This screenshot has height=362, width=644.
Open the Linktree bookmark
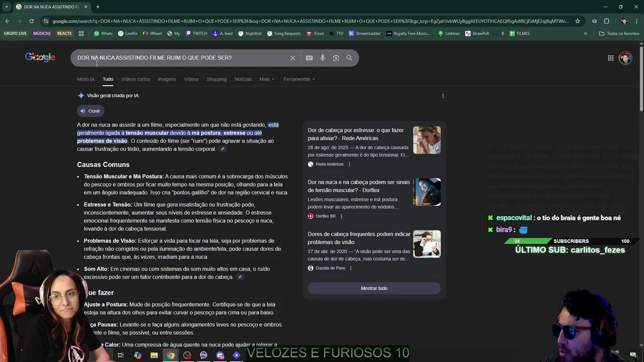click(449, 34)
